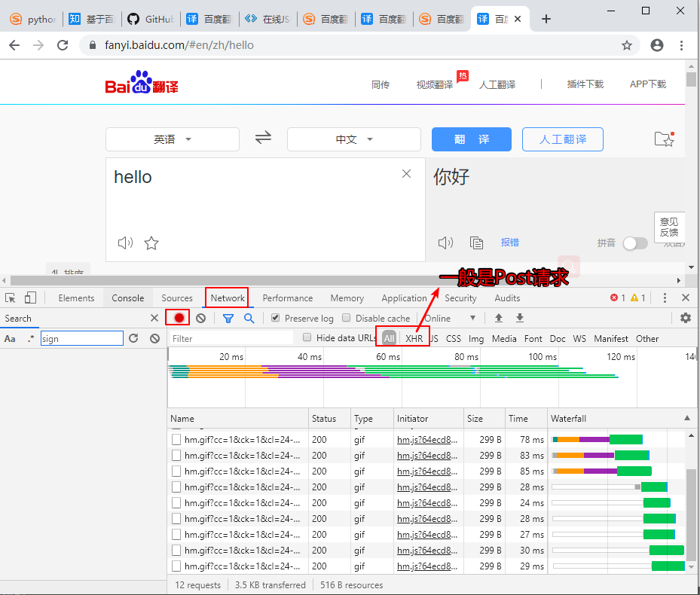Sort by the Waterfall column arrow
This screenshot has width=700, height=595.
click(x=687, y=418)
